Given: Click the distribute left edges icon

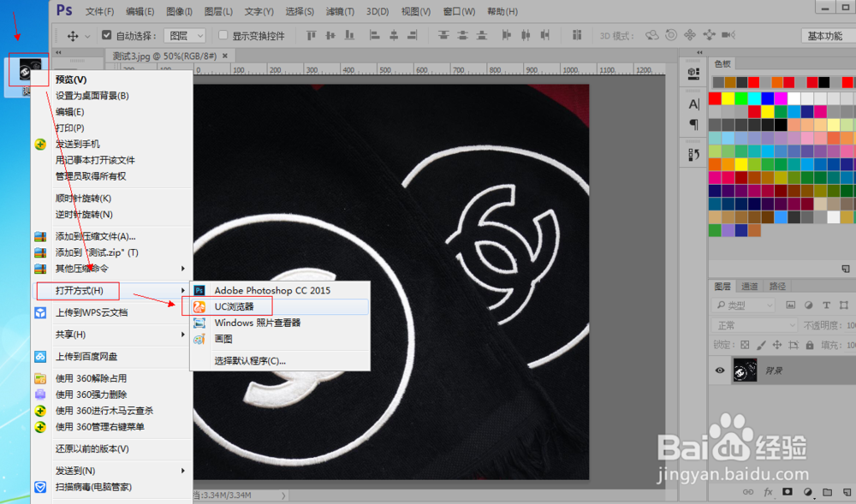Looking at the screenshot, I should (507, 35).
